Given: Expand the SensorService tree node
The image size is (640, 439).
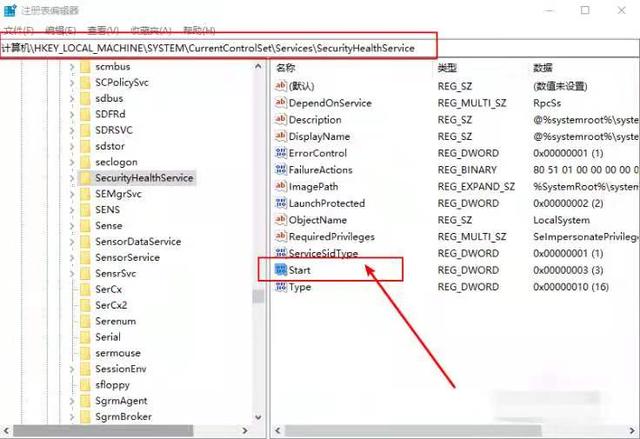Looking at the screenshot, I should click(72, 257).
